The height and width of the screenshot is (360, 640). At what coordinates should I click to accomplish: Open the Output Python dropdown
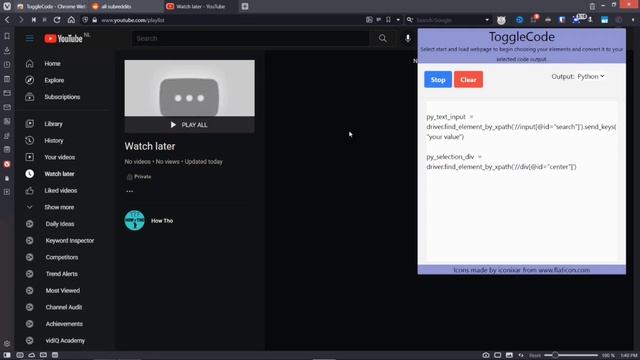click(591, 76)
